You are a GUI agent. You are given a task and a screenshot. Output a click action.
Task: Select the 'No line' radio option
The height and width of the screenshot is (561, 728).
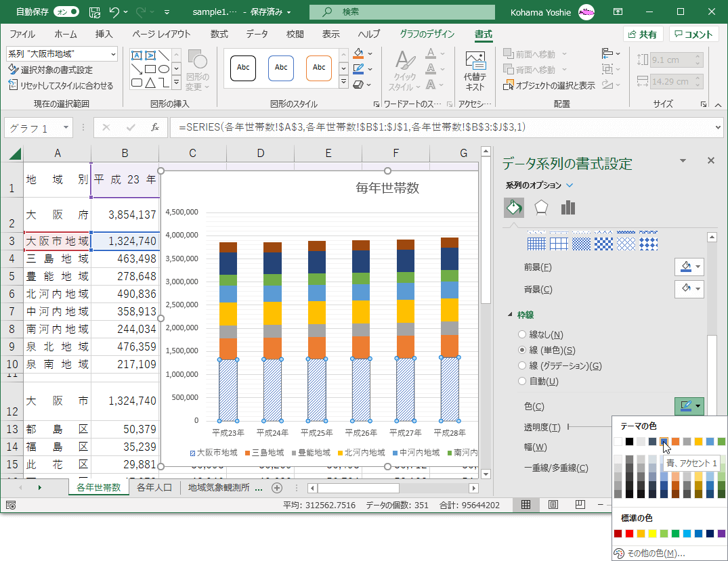pos(522,334)
